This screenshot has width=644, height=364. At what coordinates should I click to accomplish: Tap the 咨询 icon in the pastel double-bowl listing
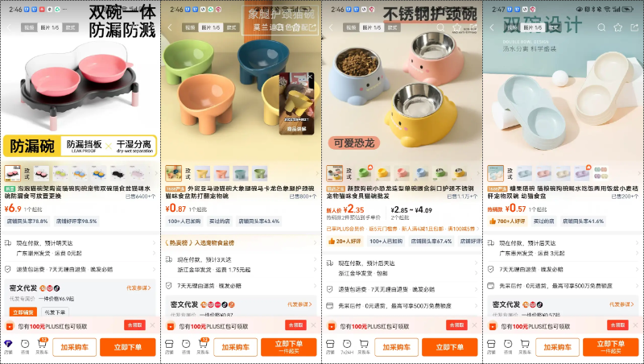click(x=508, y=346)
